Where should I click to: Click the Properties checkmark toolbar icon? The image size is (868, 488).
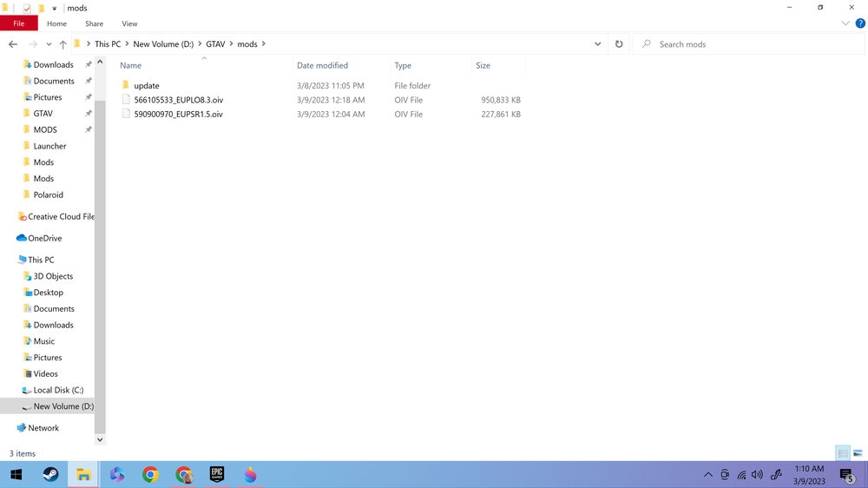(x=27, y=8)
